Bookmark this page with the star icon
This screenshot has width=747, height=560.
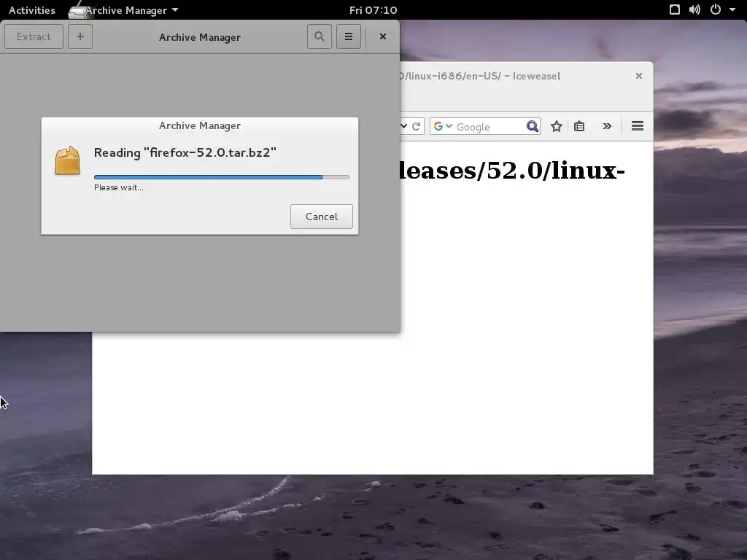click(557, 126)
